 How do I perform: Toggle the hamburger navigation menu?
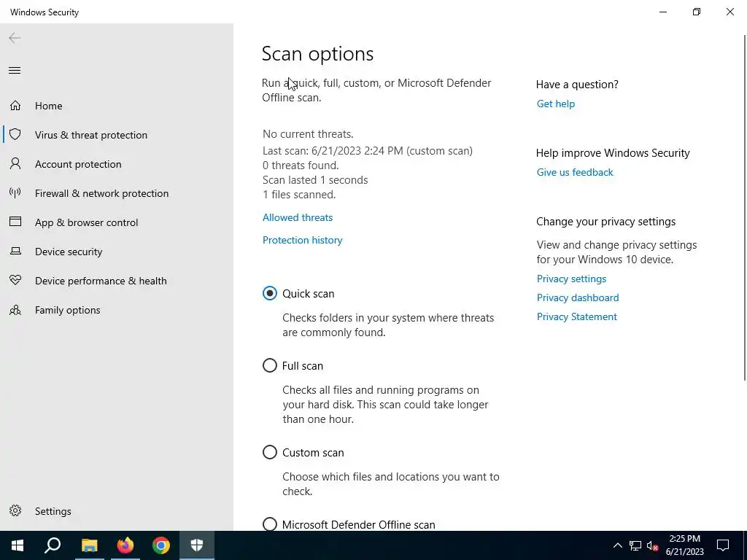(15, 71)
